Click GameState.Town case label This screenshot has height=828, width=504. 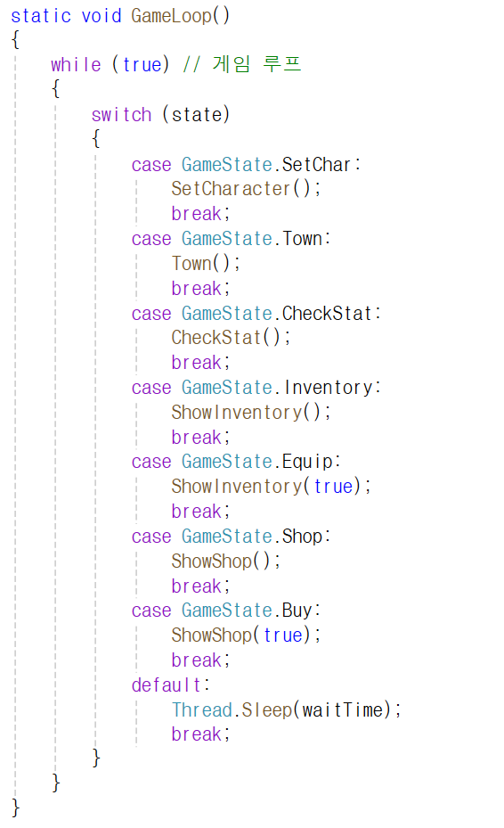pyautogui.click(x=252, y=239)
